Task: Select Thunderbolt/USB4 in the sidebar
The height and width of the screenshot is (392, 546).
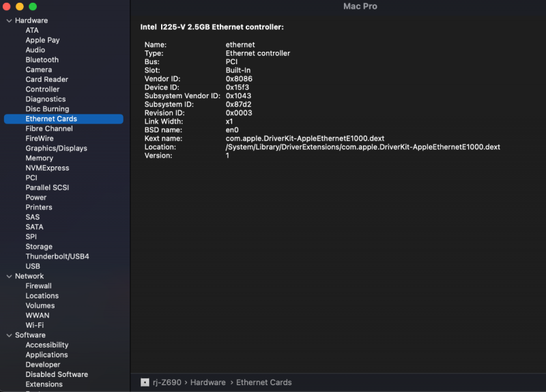Action: click(57, 256)
